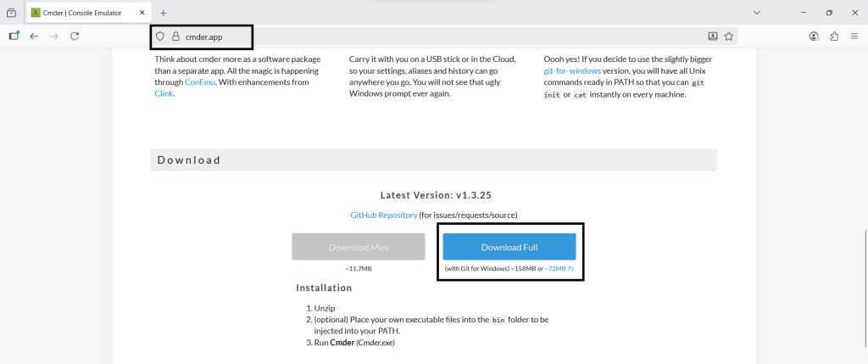Select the Cmder Console Emulator tab
The height and width of the screenshot is (364, 868).
click(x=85, y=13)
